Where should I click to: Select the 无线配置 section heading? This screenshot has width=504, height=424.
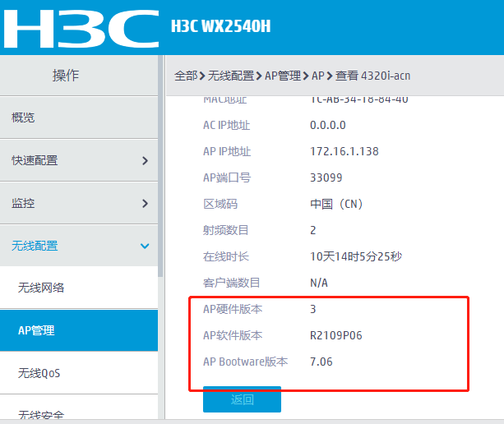79,246
